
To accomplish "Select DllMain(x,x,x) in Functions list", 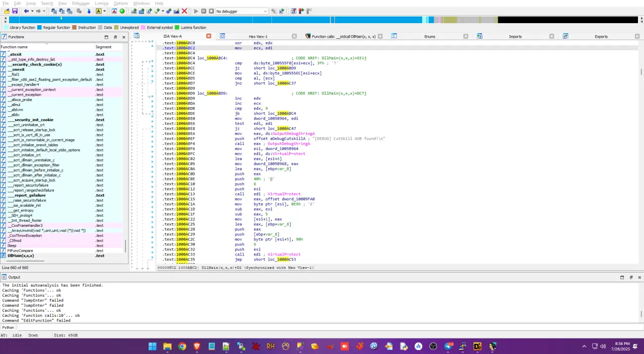I will point(61,255).
